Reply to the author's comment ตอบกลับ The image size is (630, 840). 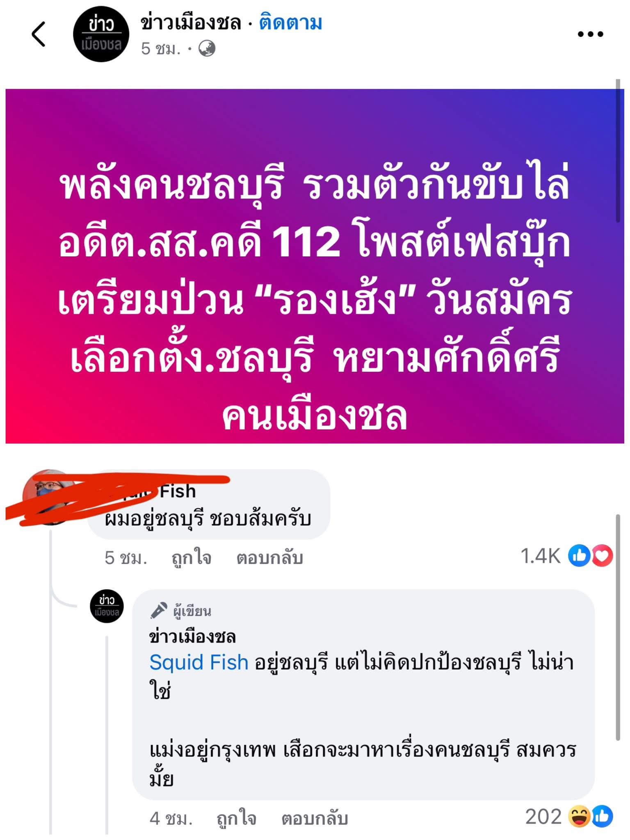click(x=315, y=818)
